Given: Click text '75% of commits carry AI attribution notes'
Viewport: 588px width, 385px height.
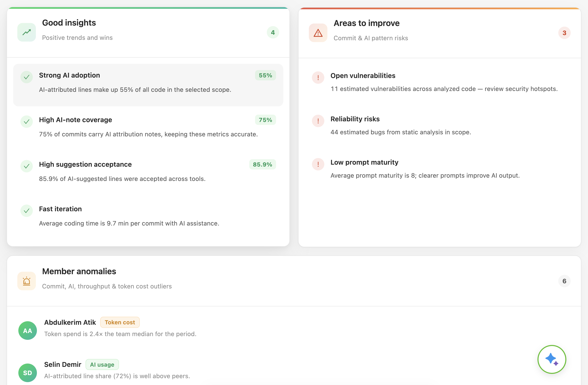Looking at the screenshot, I should coord(101,134).
